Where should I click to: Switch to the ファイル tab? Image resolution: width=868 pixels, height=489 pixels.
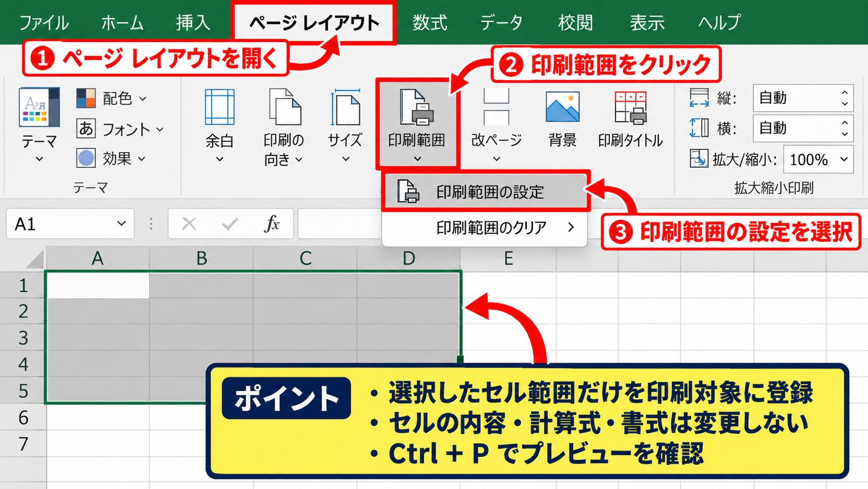pyautogui.click(x=44, y=23)
